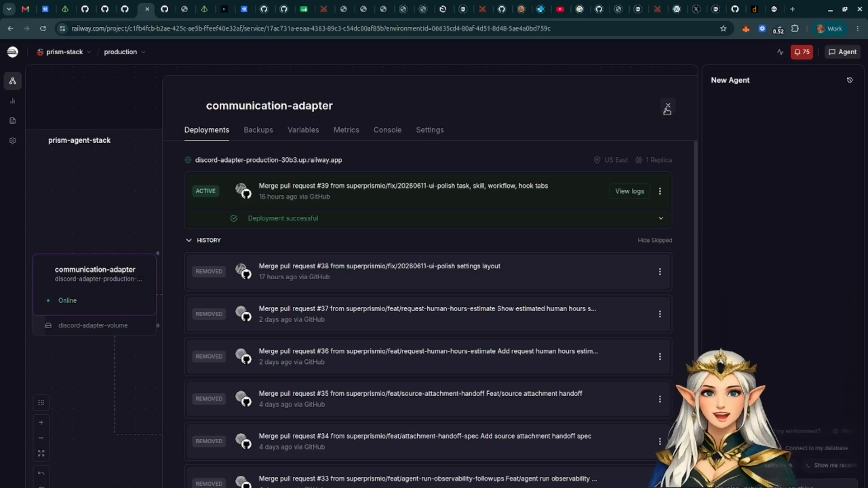868x488 pixels.
Task: Close the communication-adapter service panel
Action: pos(668,105)
